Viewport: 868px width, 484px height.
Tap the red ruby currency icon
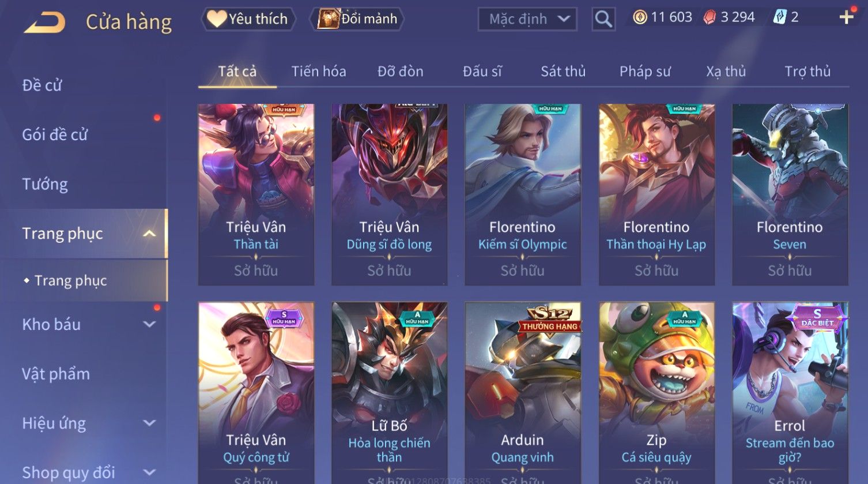click(710, 17)
